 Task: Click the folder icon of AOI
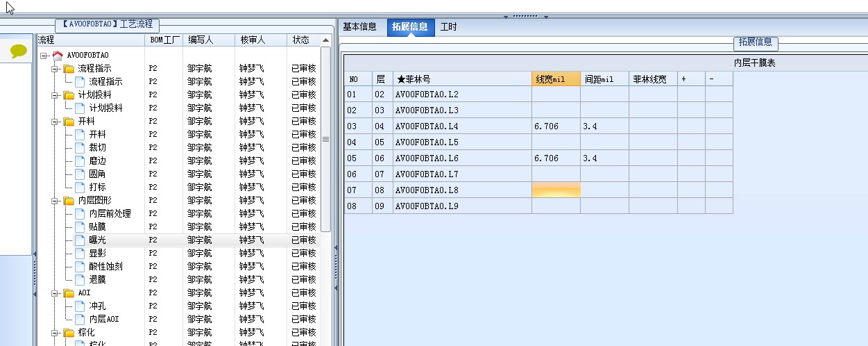69,293
